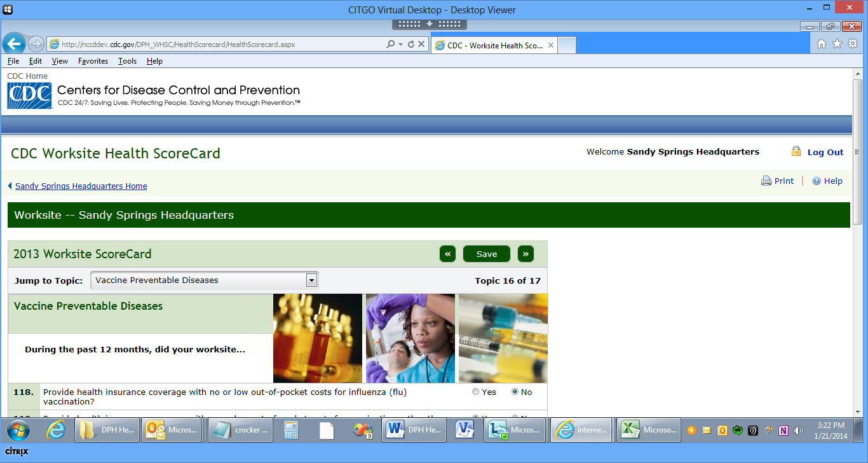The height and width of the screenshot is (463, 868).
Task: Open the browser Home icon
Action: click(821, 44)
